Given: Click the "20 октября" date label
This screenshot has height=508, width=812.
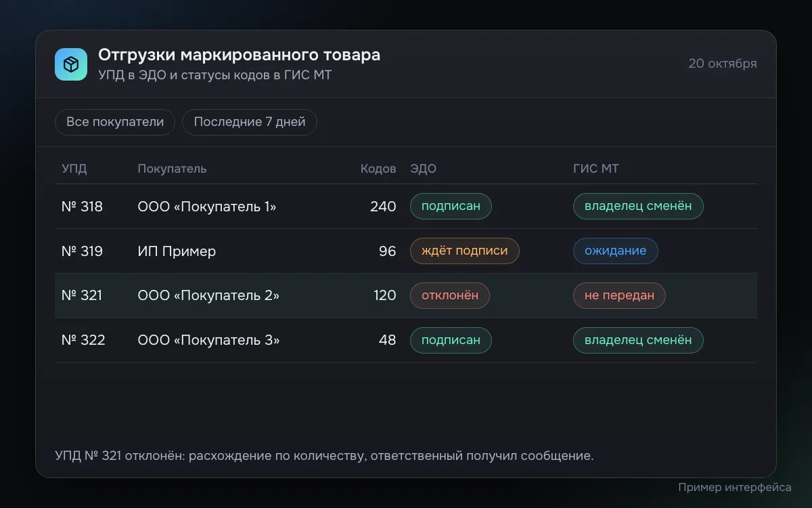Looking at the screenshot, I should click(723, 64).
